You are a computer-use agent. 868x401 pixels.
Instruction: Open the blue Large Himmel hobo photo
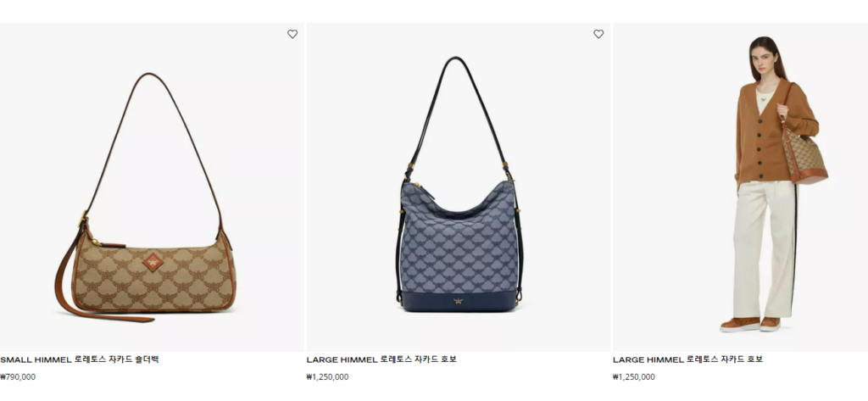[459, 187]
